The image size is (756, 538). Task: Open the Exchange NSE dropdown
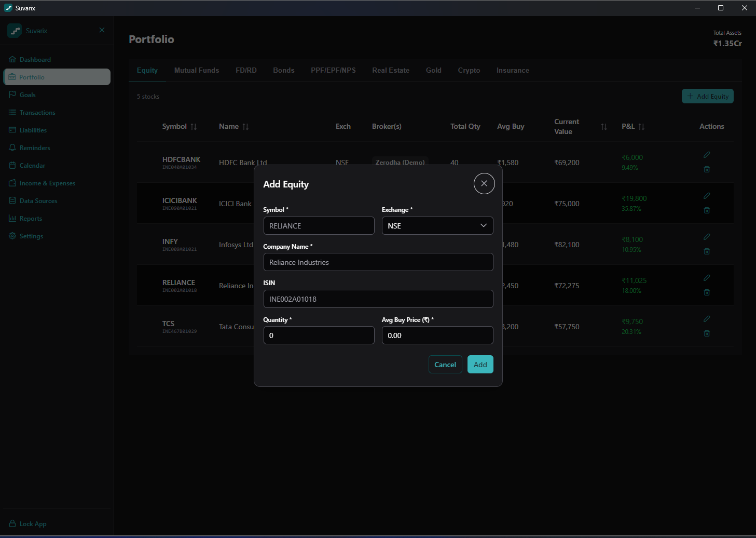pyautogui.click(x=437, y=226)
